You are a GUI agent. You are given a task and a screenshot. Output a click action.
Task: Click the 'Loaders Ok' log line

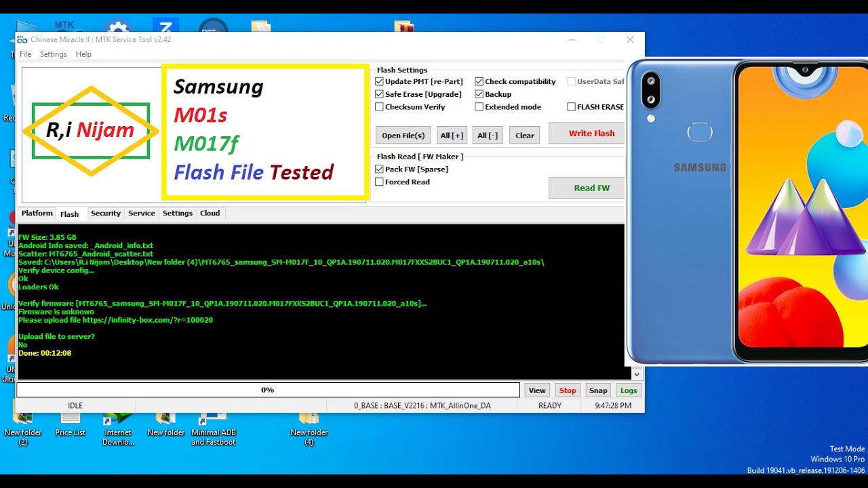39,287
